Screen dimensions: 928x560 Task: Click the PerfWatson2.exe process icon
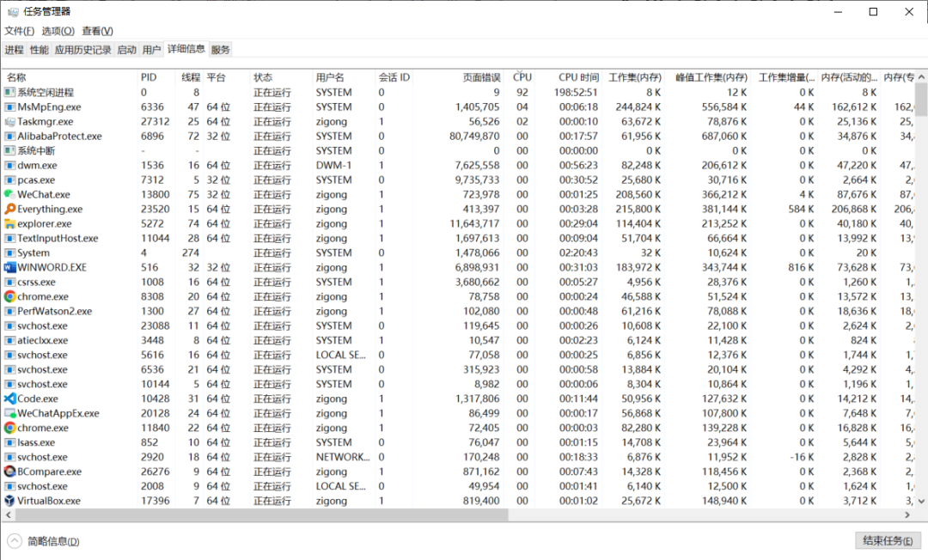coord(9,312)
